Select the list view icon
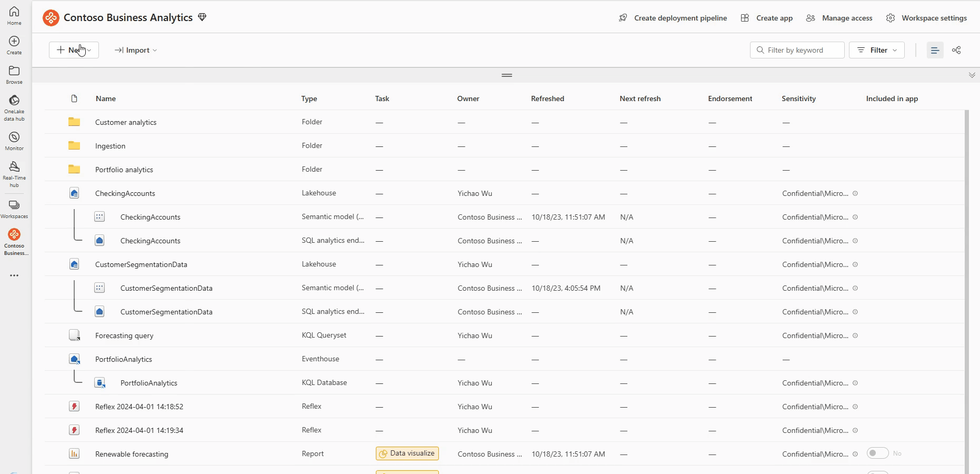 click(x=935, y=50)
